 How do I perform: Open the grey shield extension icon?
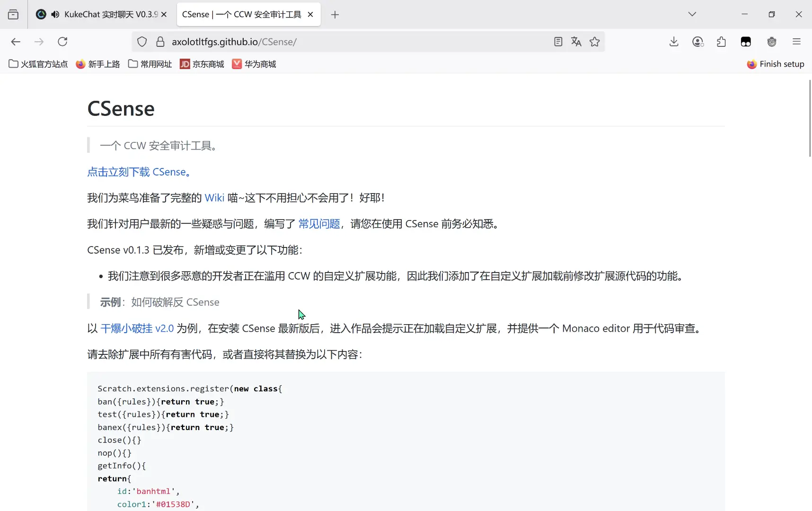click(772, 42)
